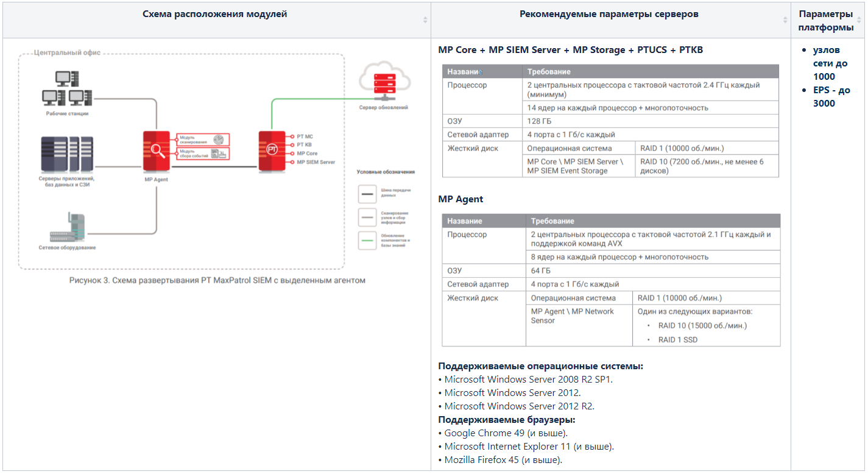The height and width of the screenshot is (474, 868).
Task: Click the 2.1 ГГц AVX processor cell
Action: 653,239
